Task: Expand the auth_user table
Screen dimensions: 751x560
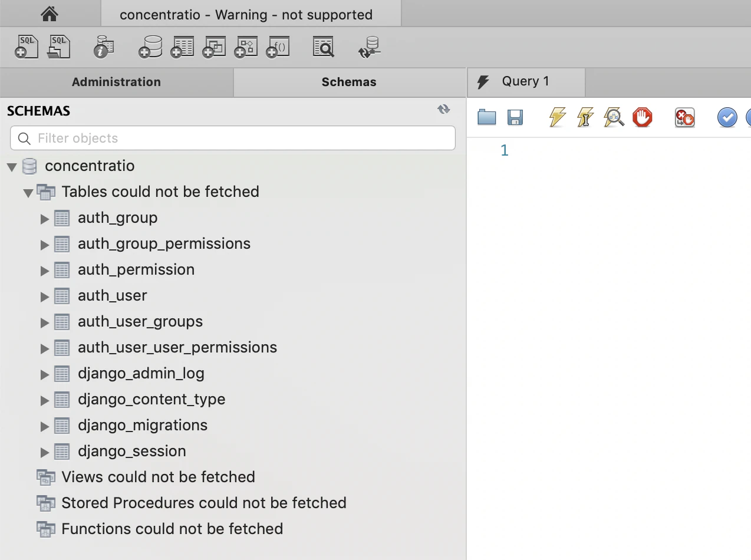Action: coord(45,297)
